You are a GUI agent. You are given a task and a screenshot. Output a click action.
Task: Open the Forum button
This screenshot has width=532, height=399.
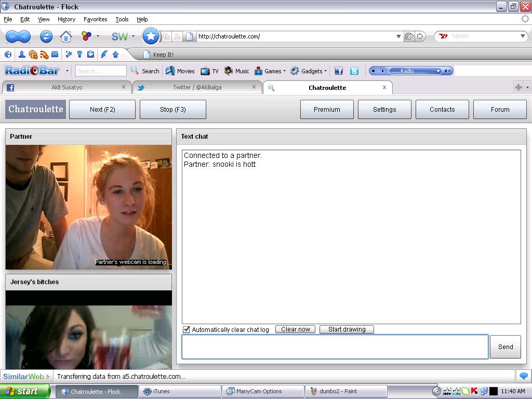tap(500, 109)
